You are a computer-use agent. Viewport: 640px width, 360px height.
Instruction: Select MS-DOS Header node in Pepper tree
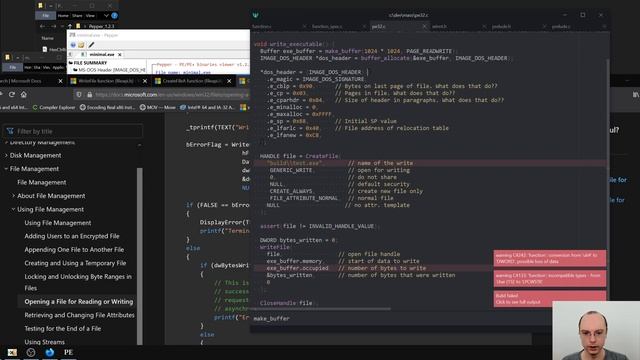(x=109, y=70)
